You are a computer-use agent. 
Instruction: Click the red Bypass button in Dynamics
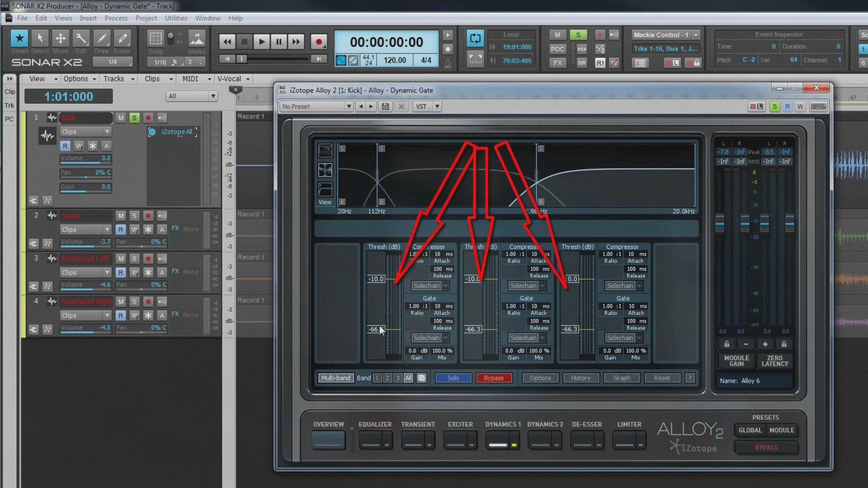click(x=494, y=378)
